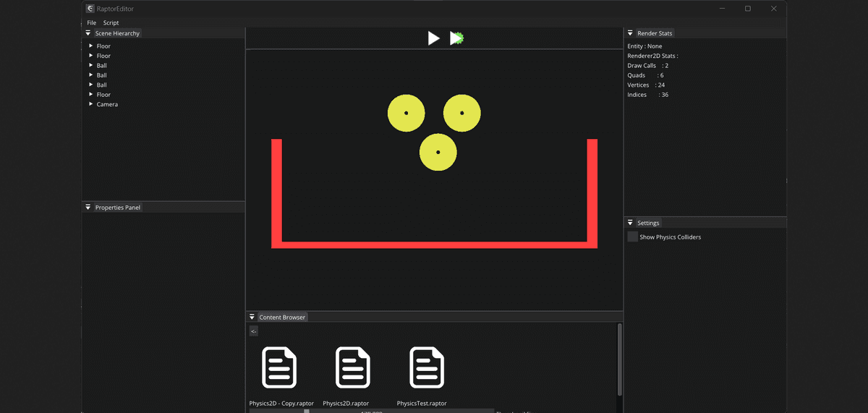Open the Script menu
868x413 pixels.
point(111,22)
